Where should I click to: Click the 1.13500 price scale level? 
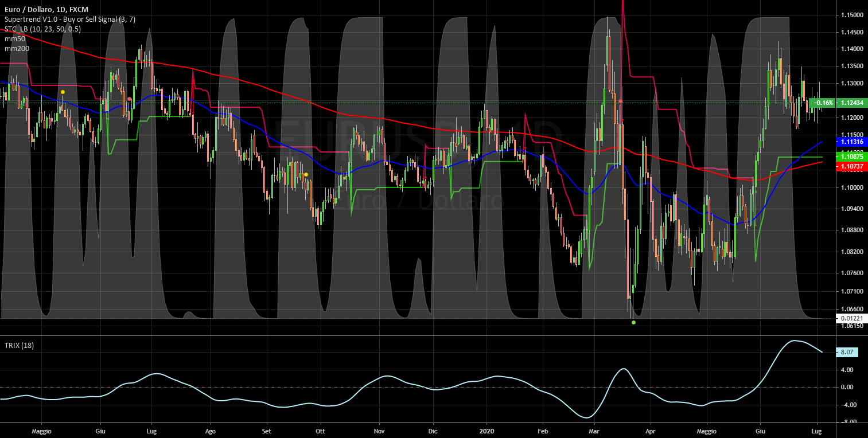pyautogui.click(x=851, y=67)
